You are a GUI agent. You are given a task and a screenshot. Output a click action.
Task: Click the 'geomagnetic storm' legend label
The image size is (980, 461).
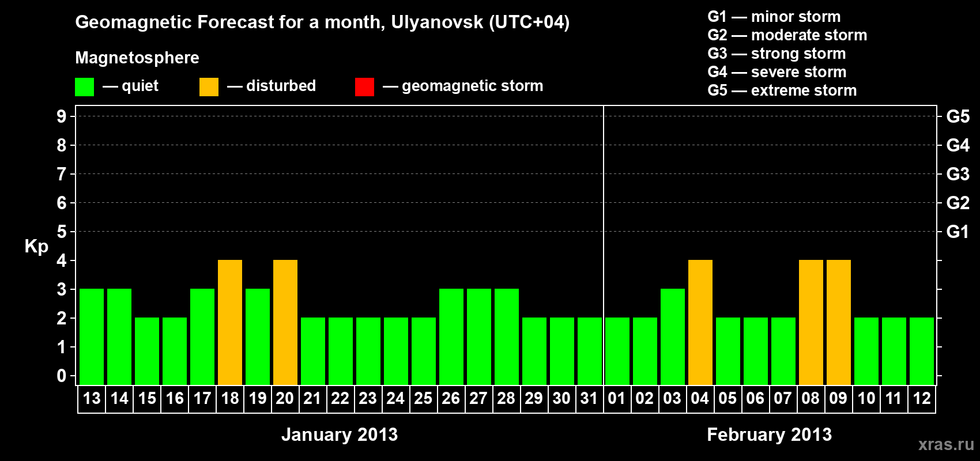[x=473, y=86]
